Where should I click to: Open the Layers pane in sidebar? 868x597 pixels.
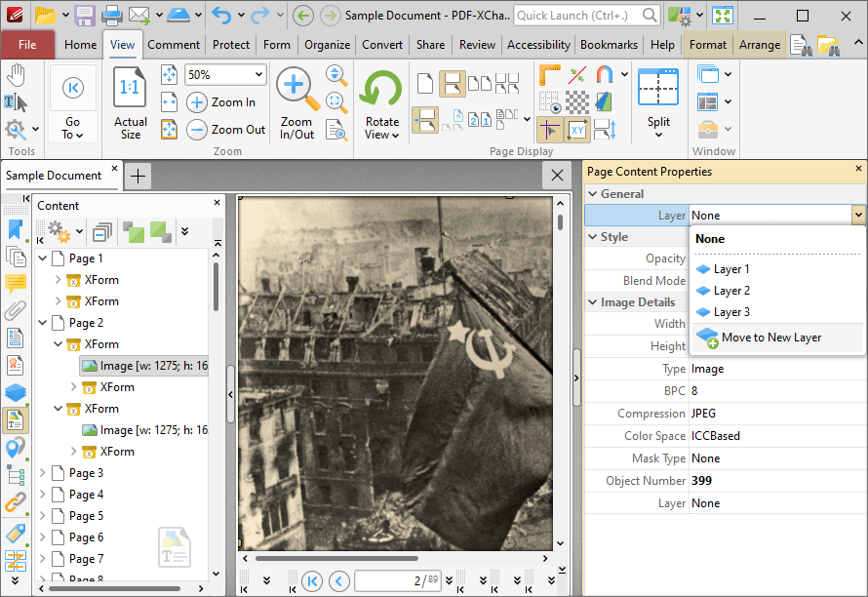(x=16, y=393)
